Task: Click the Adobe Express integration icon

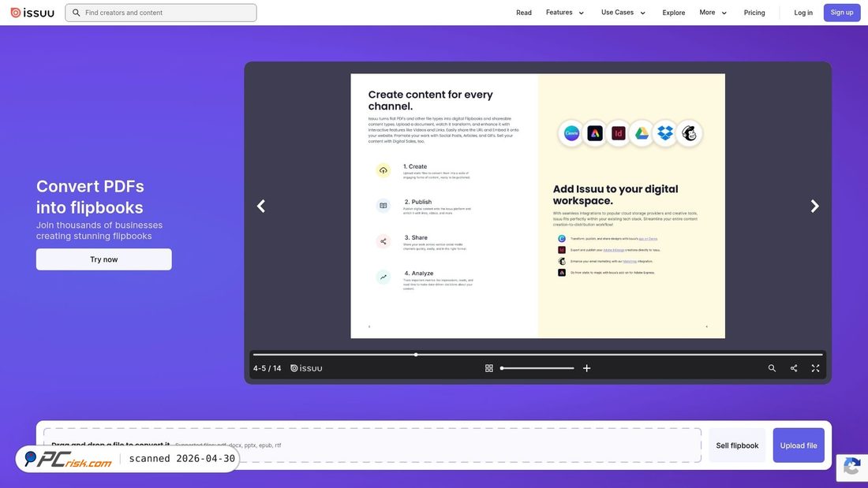Action: click(594, 133)
